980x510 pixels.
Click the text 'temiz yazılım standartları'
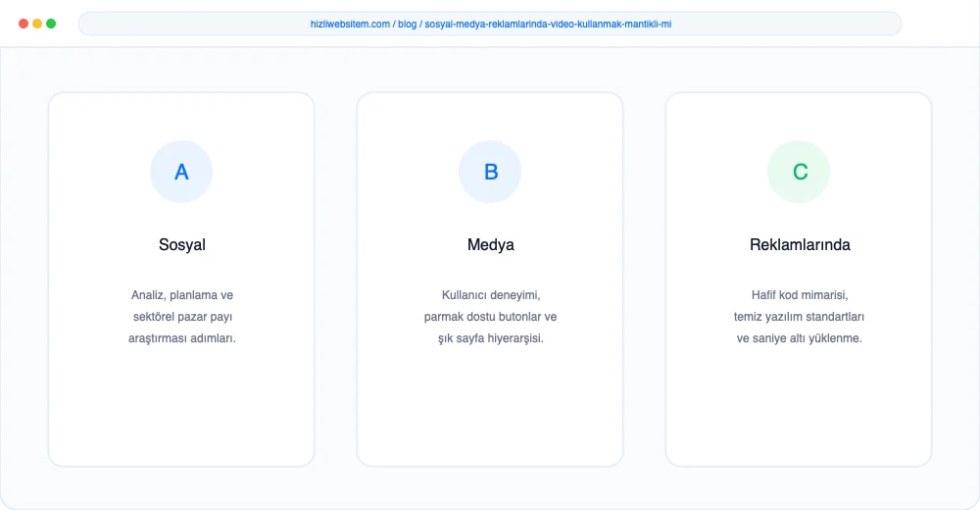(799, 317)
